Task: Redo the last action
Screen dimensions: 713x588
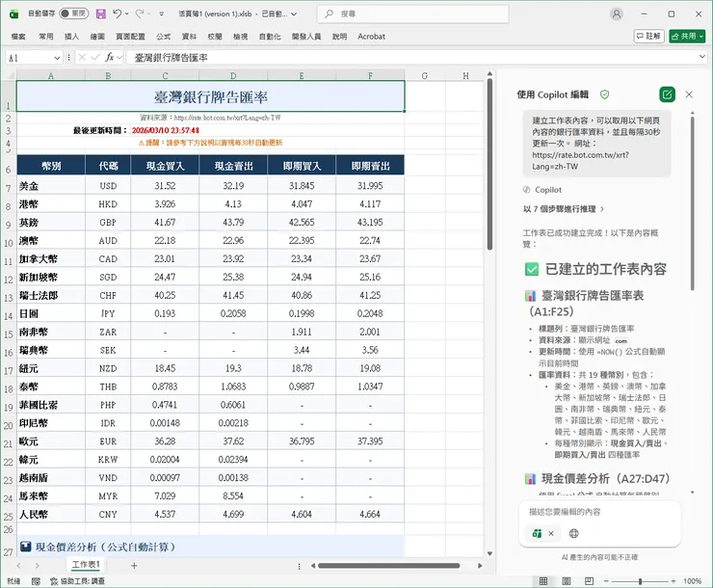Action: point(140,13)
